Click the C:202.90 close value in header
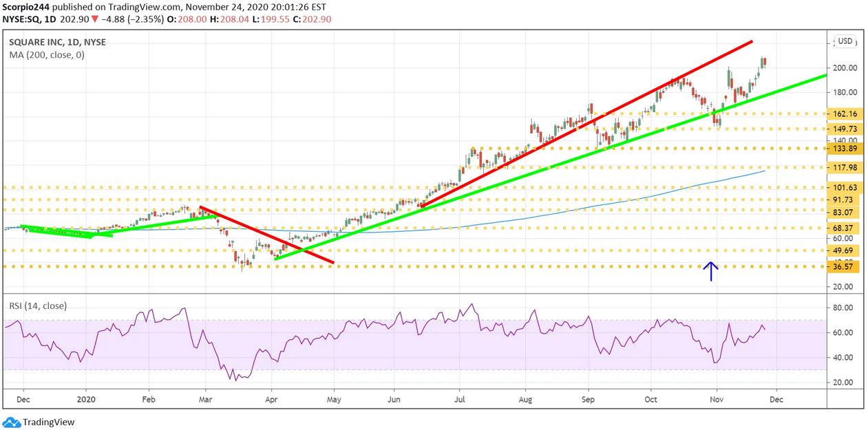This screenshot has width=868, height=430. coord(310,19)
